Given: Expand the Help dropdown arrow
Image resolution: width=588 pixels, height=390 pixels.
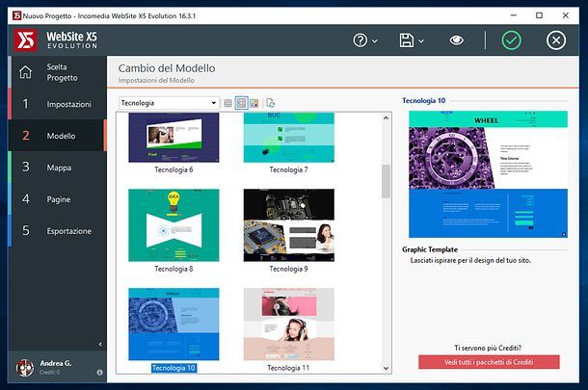Looking at the screenshot, I should click(x=375, y=41).
